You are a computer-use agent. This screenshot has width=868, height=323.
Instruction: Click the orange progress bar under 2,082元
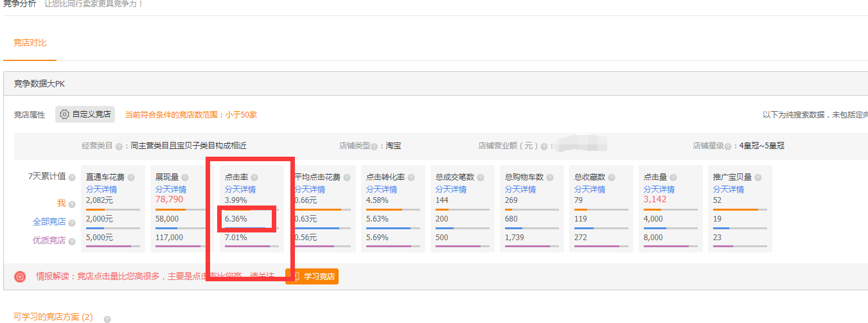(95, 209)
